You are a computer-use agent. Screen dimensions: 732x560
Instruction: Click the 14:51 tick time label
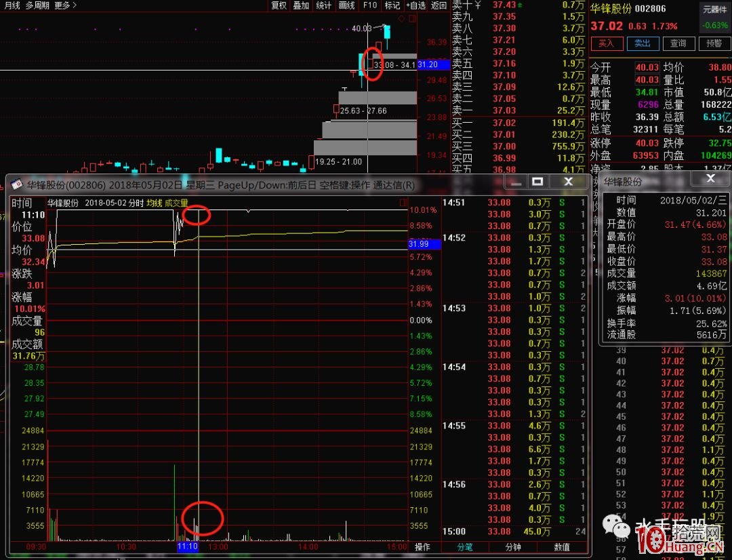pyautogui.click(x=453, y=203)
